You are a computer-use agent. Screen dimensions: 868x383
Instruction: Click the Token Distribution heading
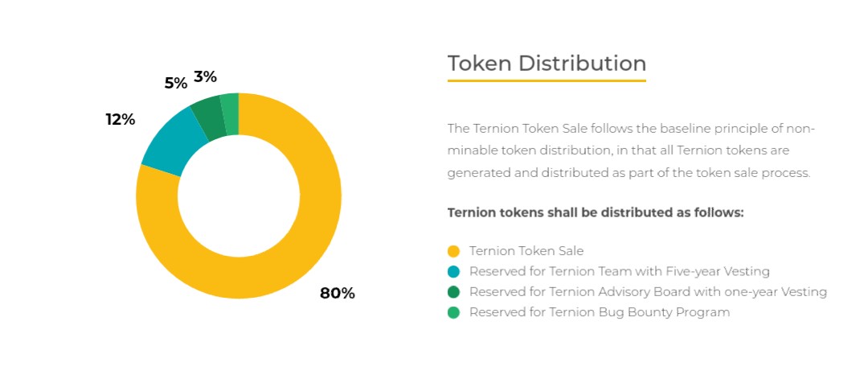(547, 64)
